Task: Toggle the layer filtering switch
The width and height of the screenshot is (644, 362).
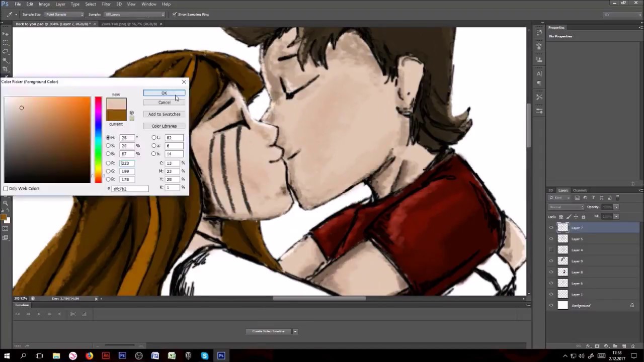Action: click(618, 198)
